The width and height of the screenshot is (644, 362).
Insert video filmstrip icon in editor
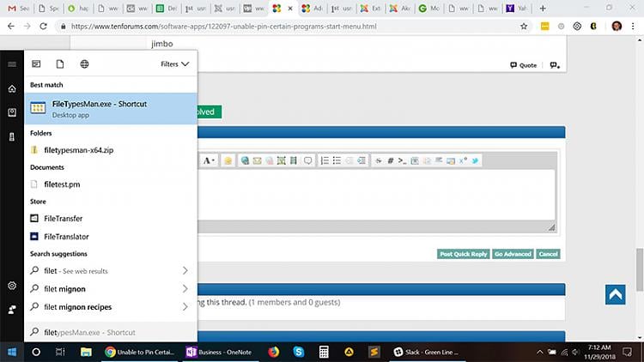point(294,160)
